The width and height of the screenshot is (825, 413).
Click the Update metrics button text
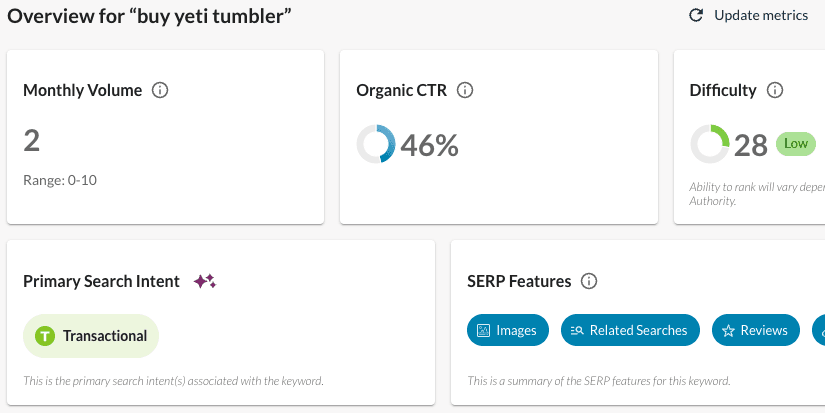(x=761, y=15)
